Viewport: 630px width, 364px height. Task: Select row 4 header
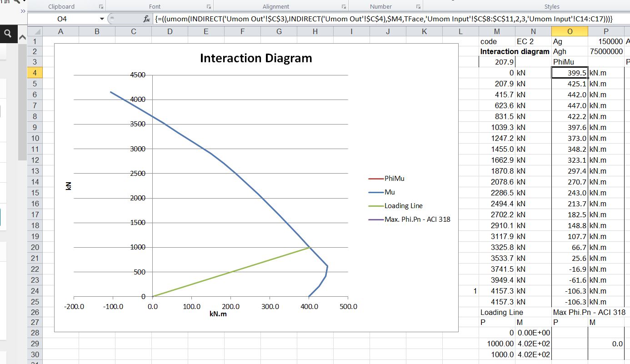click(35, 73)
